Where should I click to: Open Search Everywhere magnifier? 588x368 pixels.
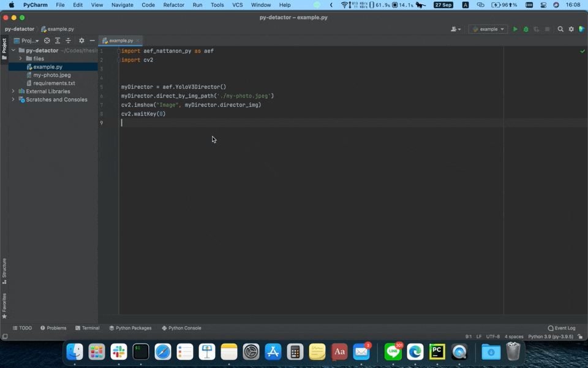click(x=560, y=29)
